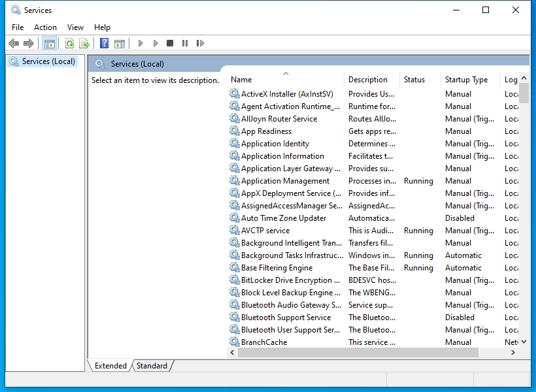Select the Application Information service
The image size is (536, 392).
(373, 156)
